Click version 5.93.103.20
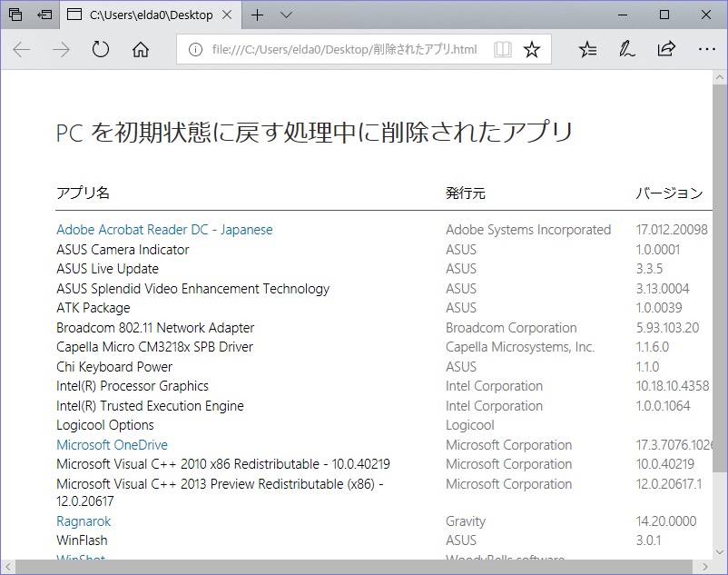This screenshot has height=575, width=728. coord(668,327)
